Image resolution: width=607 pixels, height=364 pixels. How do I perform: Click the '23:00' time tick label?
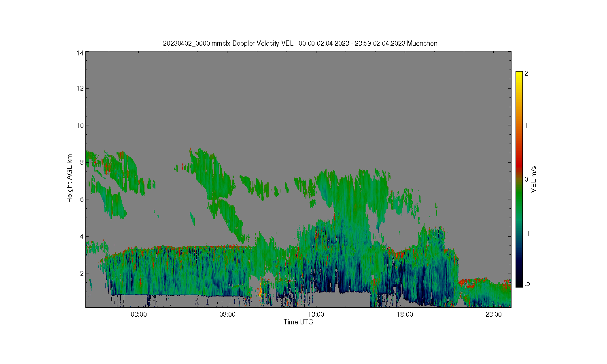494,315
